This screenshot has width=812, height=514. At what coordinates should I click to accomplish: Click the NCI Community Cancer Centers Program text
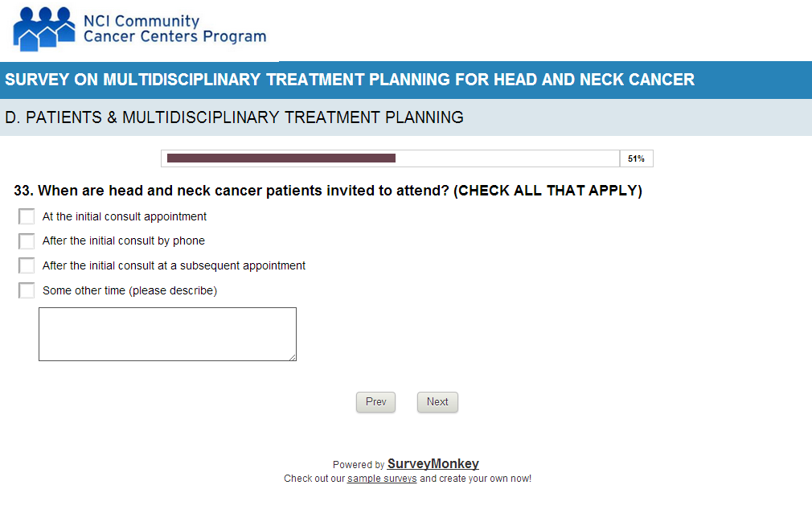coord(174,29)
